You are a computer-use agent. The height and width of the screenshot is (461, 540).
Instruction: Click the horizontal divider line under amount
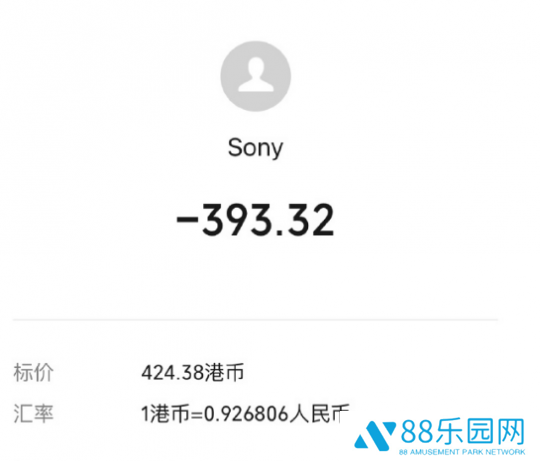coord(256,319)
